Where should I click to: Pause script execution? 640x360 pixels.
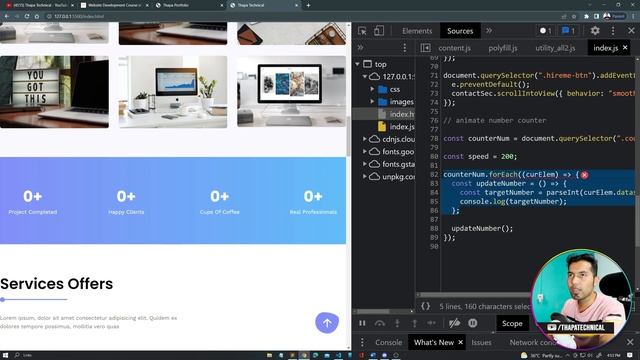(362, 323)
